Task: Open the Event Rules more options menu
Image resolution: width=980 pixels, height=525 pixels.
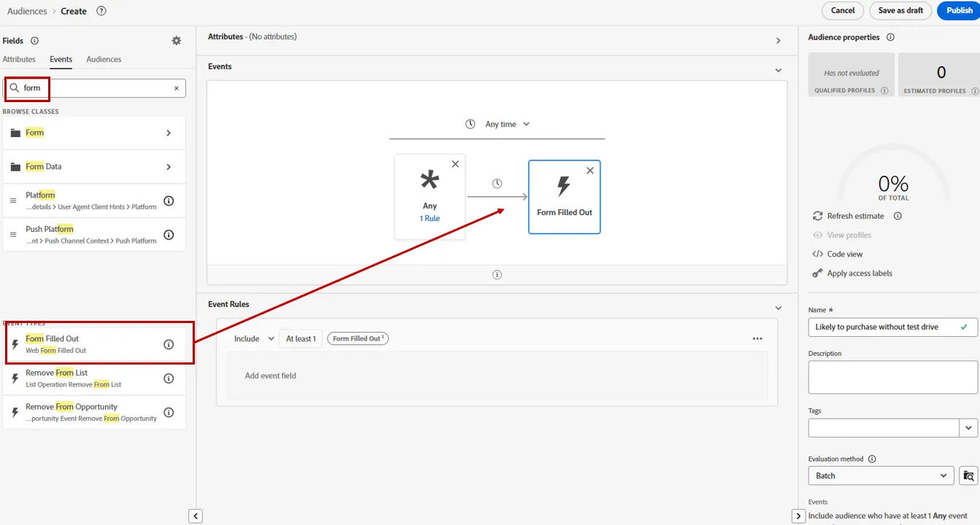Action: tap(757, 339)
